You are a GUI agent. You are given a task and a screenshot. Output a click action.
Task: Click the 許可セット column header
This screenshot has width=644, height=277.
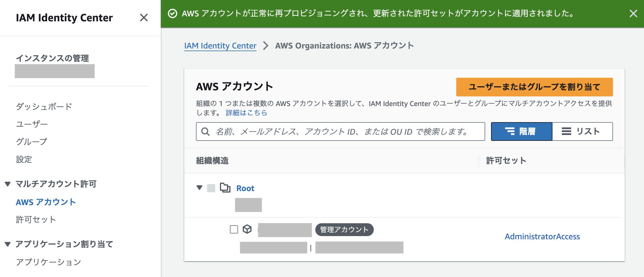[506, 161]
